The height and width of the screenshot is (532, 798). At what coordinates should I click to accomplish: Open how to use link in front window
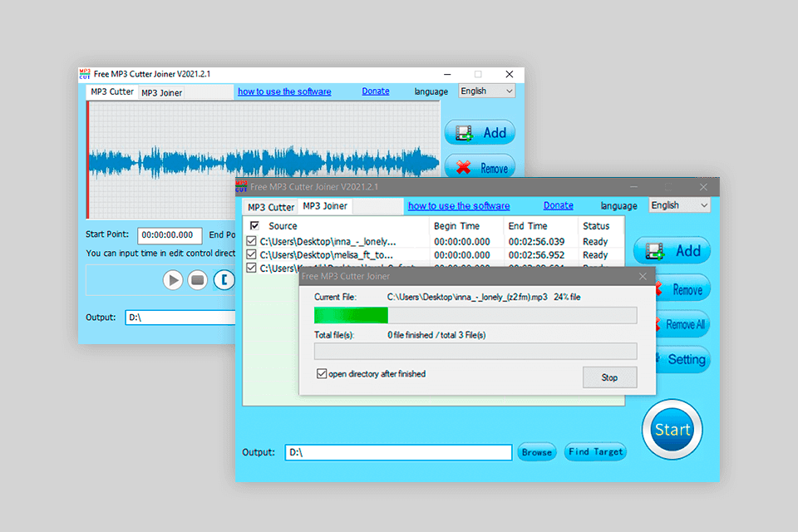[459, 205]
